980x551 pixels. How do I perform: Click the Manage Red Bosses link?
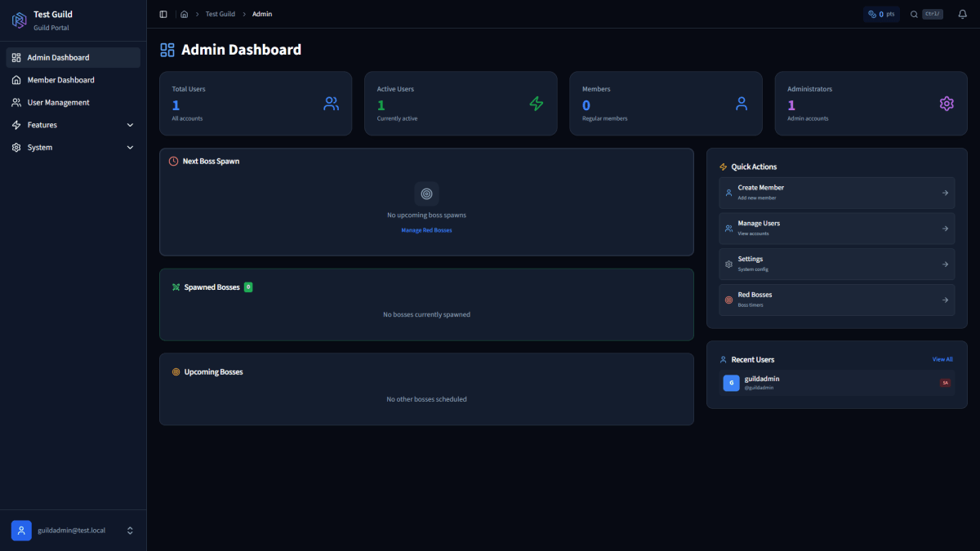426,229
